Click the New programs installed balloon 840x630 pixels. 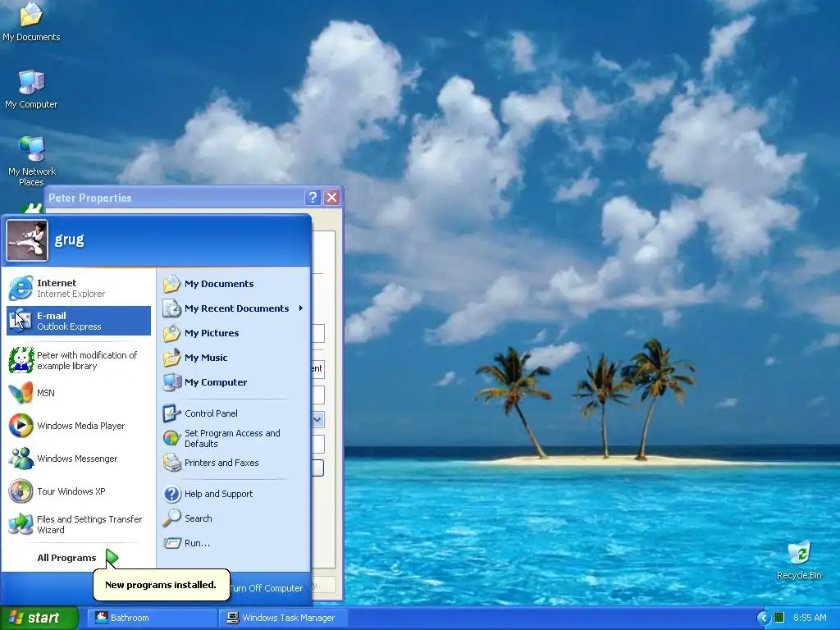click(161, 584)
